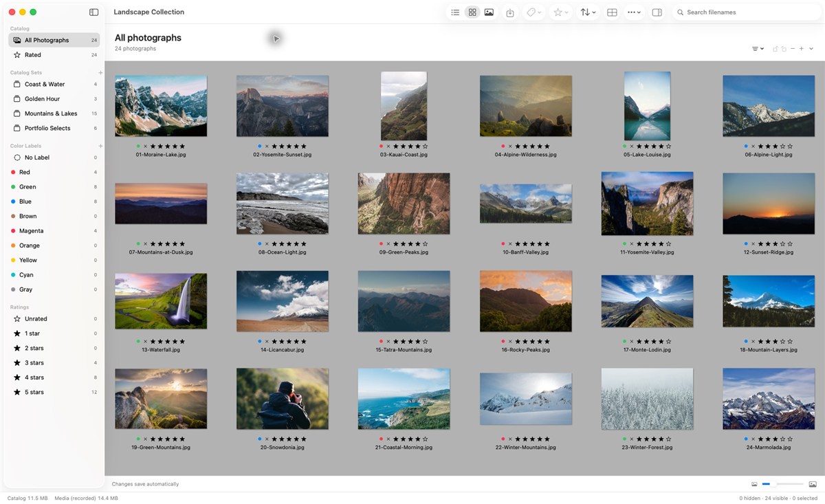Filter by 5 stars rating
Image resolution: width=825 pixels, height=504 pixels.
click(x=54, y=392)
